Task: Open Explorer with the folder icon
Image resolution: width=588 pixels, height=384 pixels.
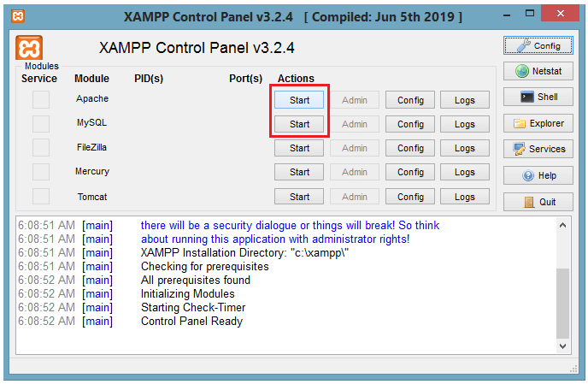Action: (x=538, y=123)
